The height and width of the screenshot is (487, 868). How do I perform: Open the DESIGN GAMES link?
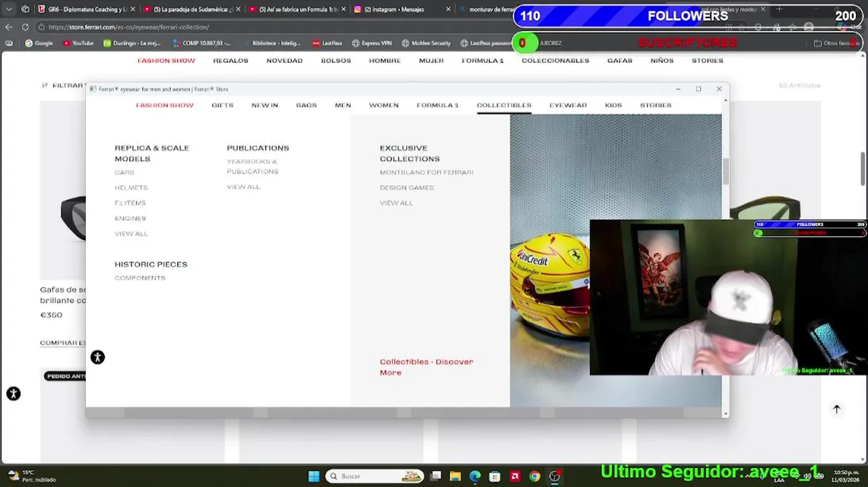pos(407,188)
